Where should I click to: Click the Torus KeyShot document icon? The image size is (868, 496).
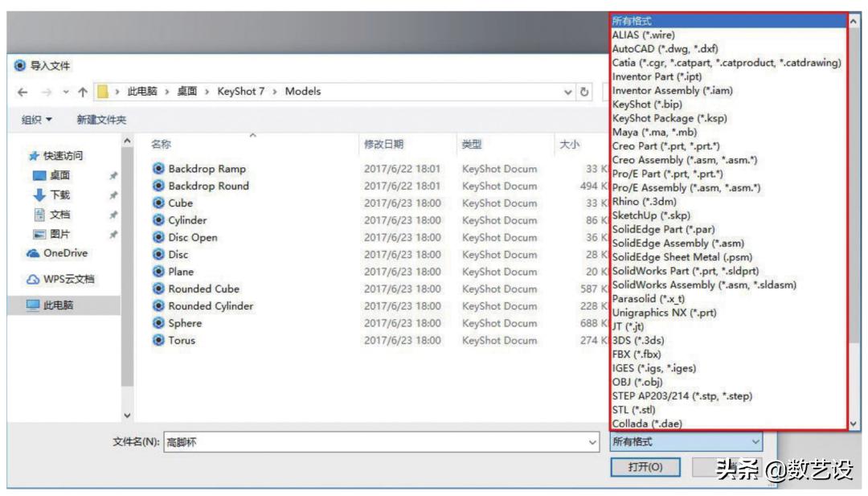158,340
